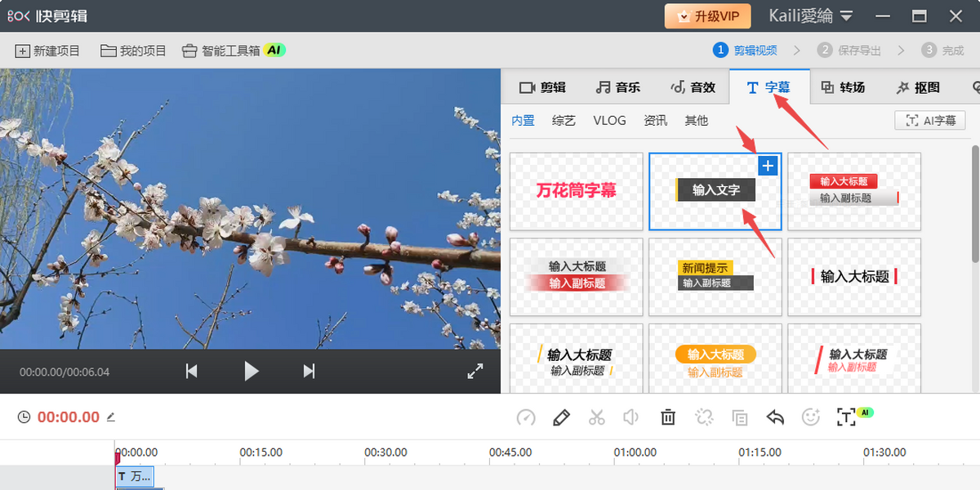The width and height of the screenshot is (980, 490).
Task: Open 智能工具箱 AI toolbox
Action: (234, 51)
